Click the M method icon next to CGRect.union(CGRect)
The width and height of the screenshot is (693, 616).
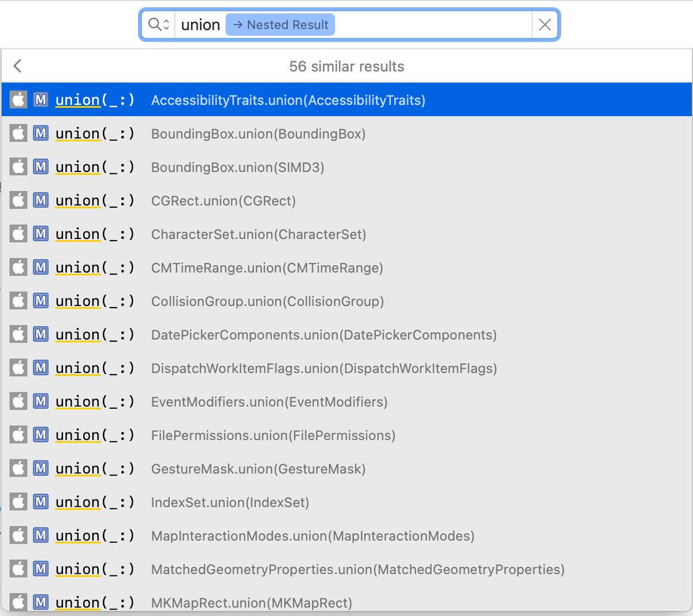pyautogui.click(x=39, y=200)
